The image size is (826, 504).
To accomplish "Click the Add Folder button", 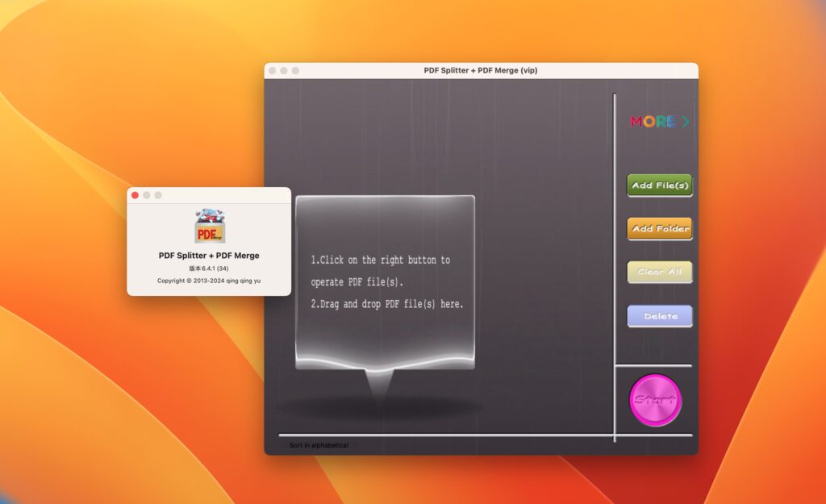I will coord(659,228).
